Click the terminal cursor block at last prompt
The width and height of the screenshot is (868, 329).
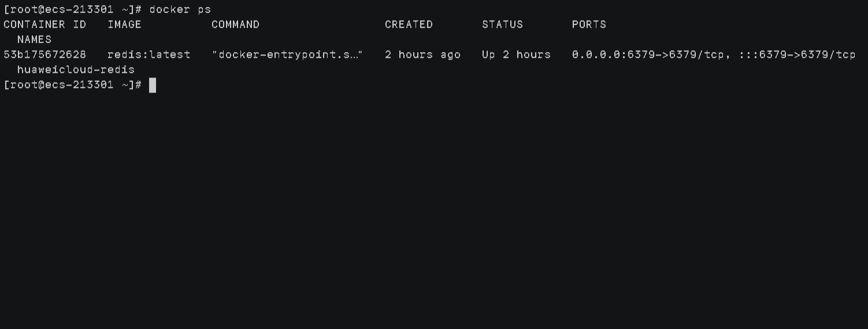coord(153,85)
